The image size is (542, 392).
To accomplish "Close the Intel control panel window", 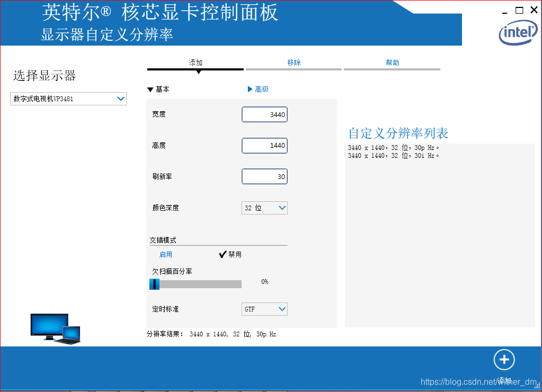I will point(534,10).
